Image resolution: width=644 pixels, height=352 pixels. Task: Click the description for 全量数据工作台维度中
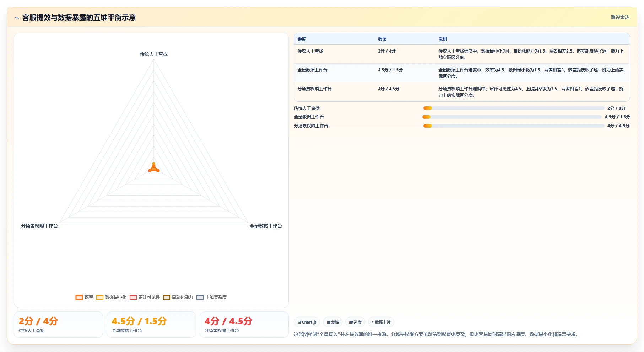point(531,73)
